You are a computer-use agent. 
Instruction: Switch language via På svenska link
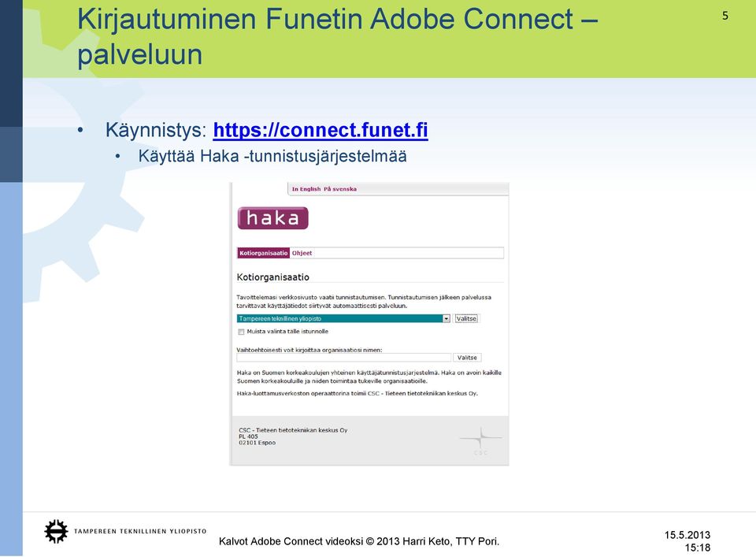tap(340, 189)
